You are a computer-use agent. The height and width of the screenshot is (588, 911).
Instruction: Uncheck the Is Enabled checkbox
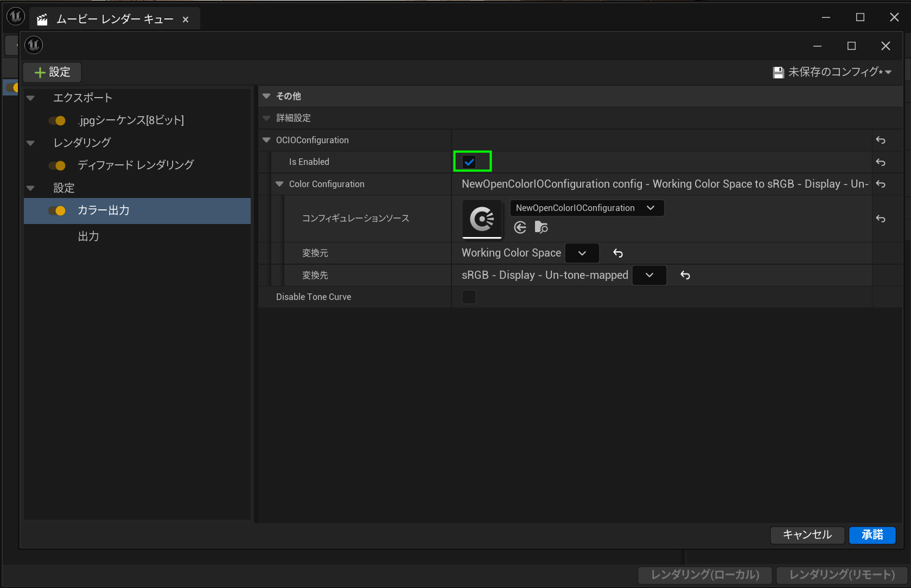(x=469, y=162)
